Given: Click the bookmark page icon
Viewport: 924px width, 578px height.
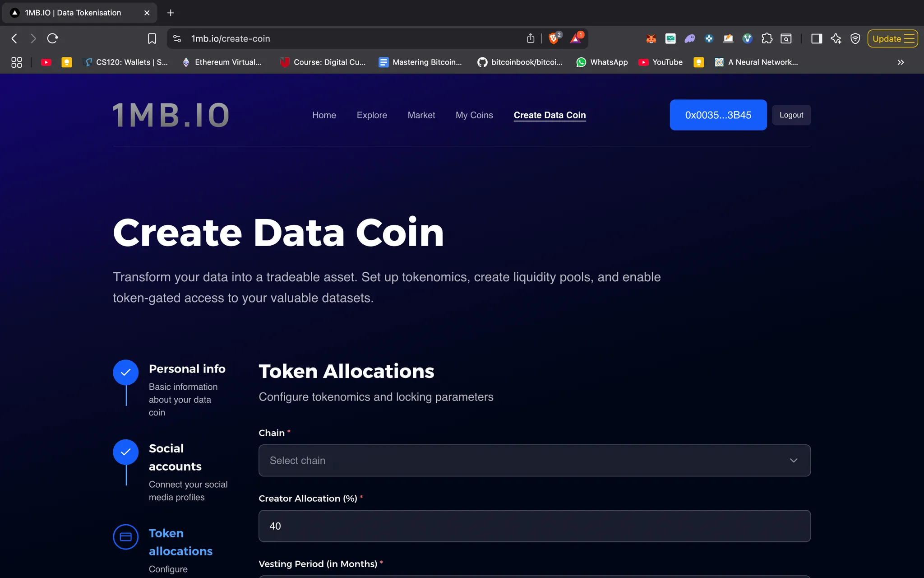Looking at the screenshot, I should [x=152, y=39].
